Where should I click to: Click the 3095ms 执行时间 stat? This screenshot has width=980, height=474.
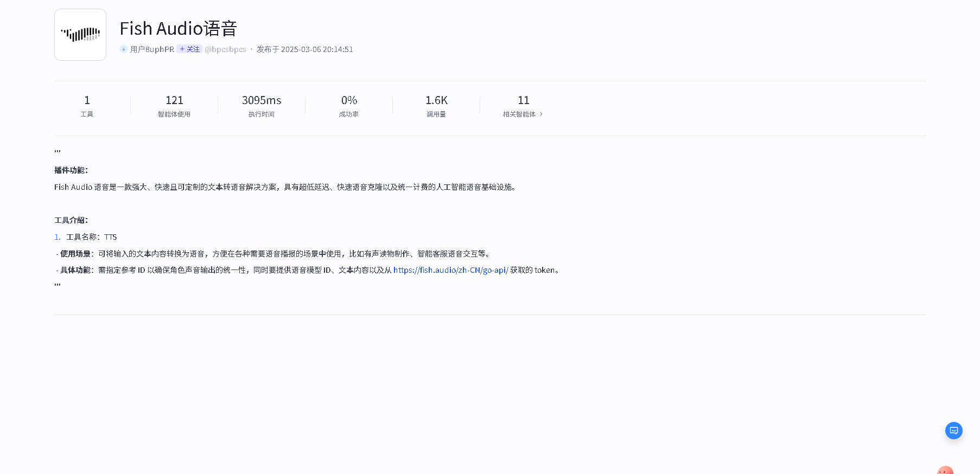(262, 106)
